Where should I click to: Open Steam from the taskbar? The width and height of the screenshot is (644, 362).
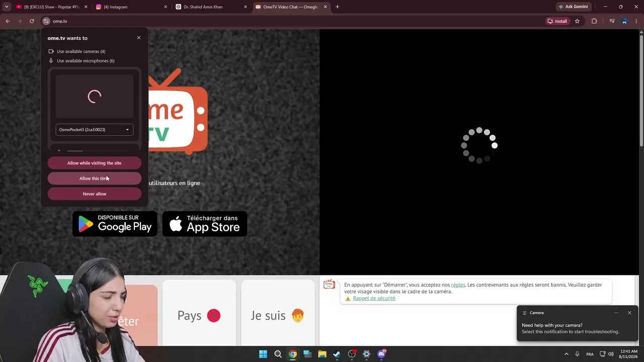click(337, 354)
